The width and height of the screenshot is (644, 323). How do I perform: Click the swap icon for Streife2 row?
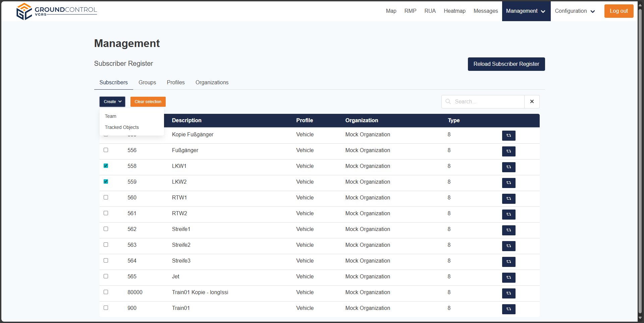[508, 246]
